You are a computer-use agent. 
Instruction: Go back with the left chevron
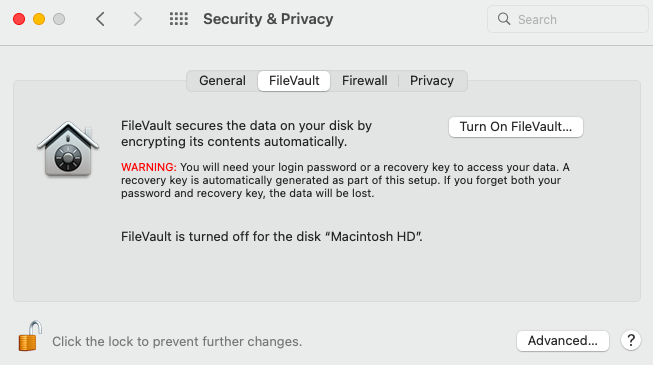100,19
